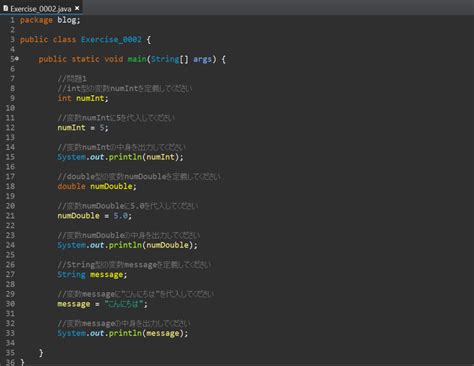
Task: Click line number 1 in the gutter
Action: pyautogui.click(x=12, y=20)
